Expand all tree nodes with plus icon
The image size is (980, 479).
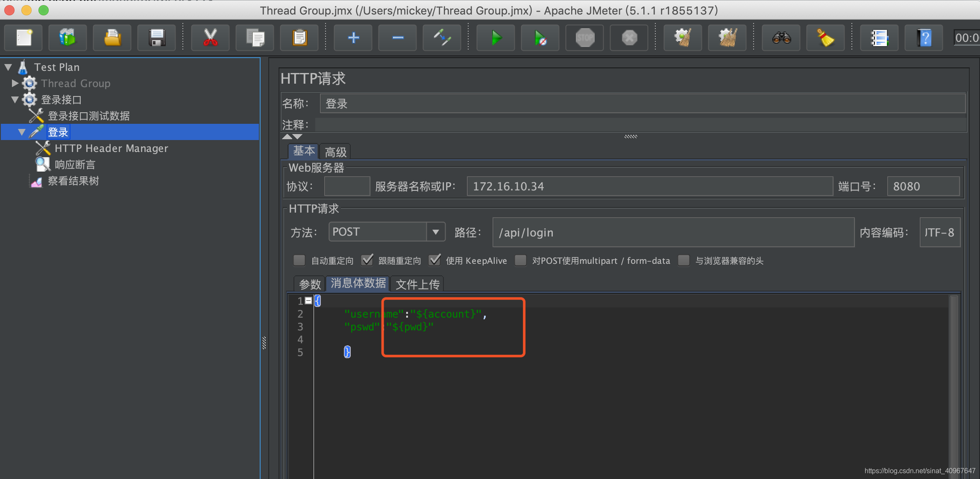pos(353,38)
